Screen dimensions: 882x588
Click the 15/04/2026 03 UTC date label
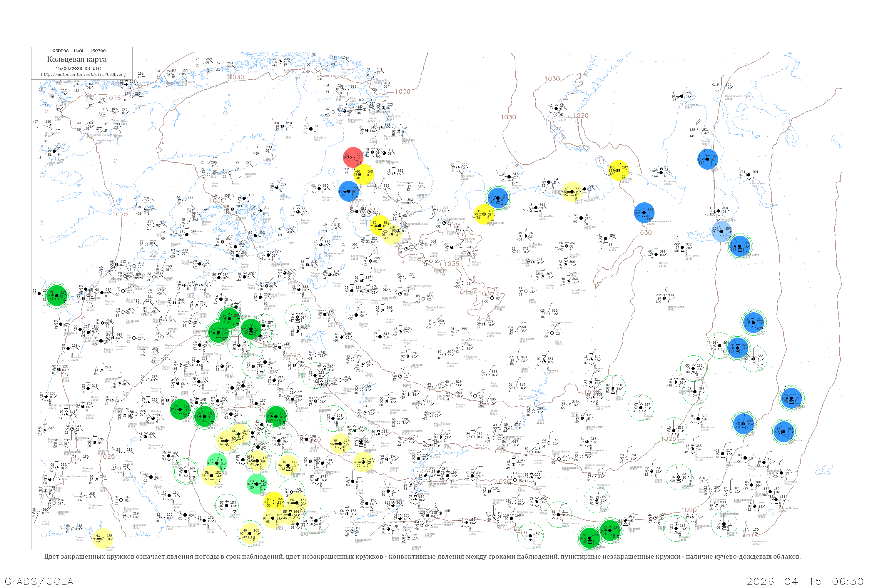click(x=78, y=69)
